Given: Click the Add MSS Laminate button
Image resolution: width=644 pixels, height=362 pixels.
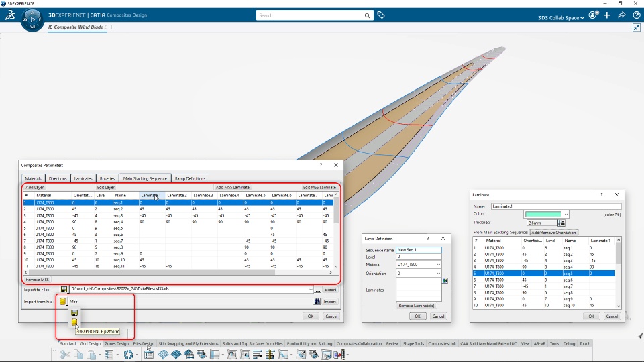Looking at the screenshot, I should pyautogui.click(x=233, y=187).
